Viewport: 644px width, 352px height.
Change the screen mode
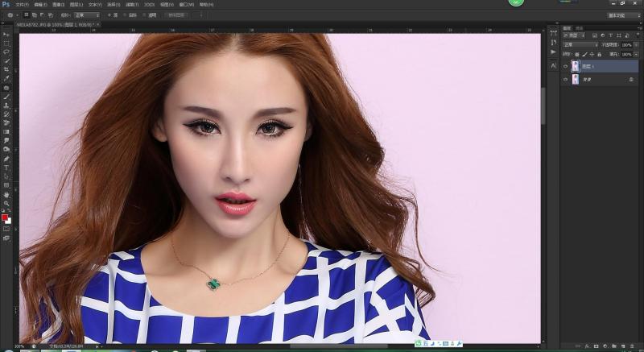[6, 238]
